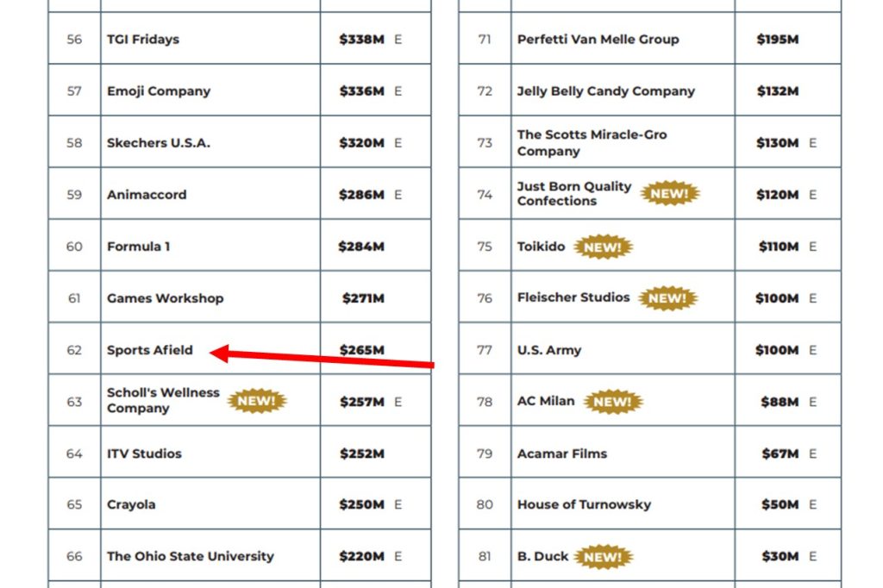Image resolution: width=883 pixels, height=588 pixels.
Task: Select the Games Workshop entry
Action: (x=165, y=298)
